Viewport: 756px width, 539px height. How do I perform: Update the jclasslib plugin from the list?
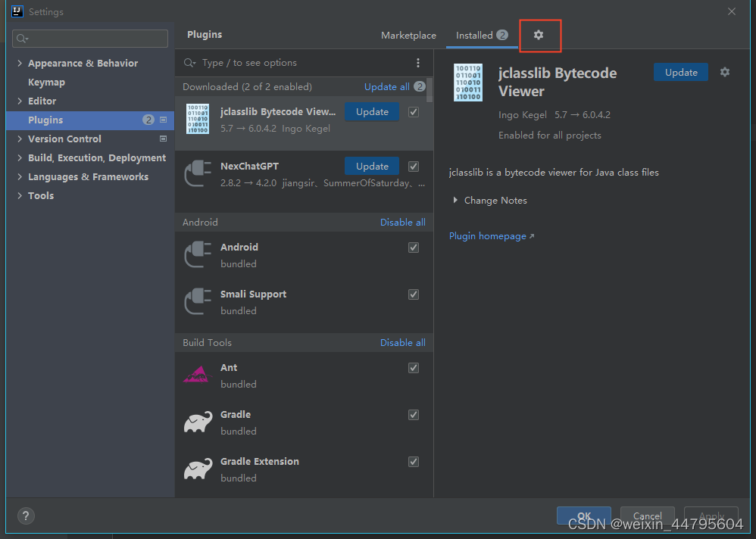point(372,112)
